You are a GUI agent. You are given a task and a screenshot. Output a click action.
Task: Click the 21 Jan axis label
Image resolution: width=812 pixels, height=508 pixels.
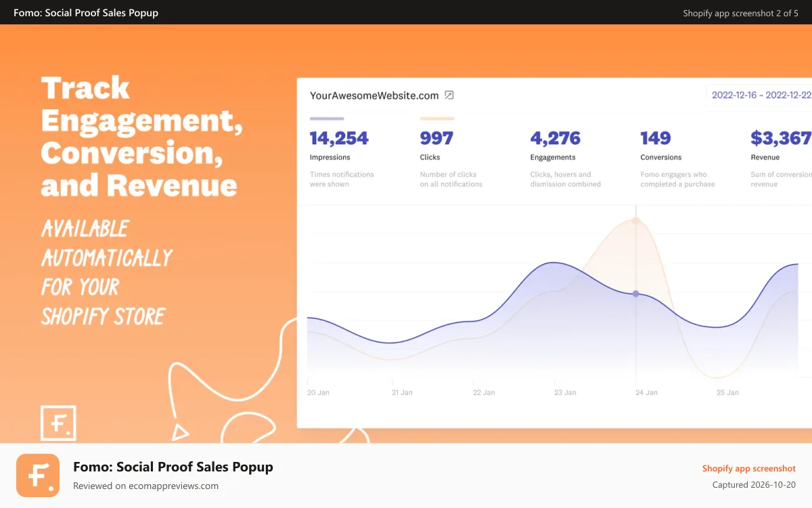[402, 392]
